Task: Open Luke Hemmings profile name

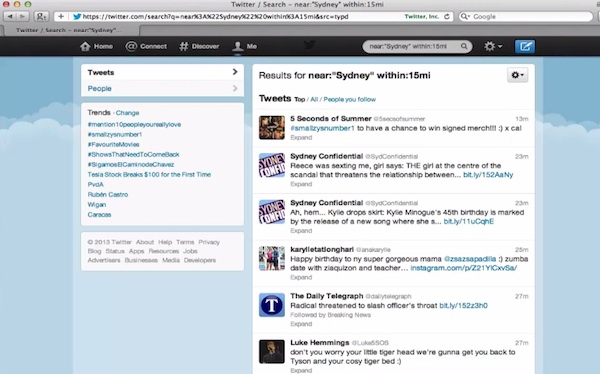Action: (320, 343)
